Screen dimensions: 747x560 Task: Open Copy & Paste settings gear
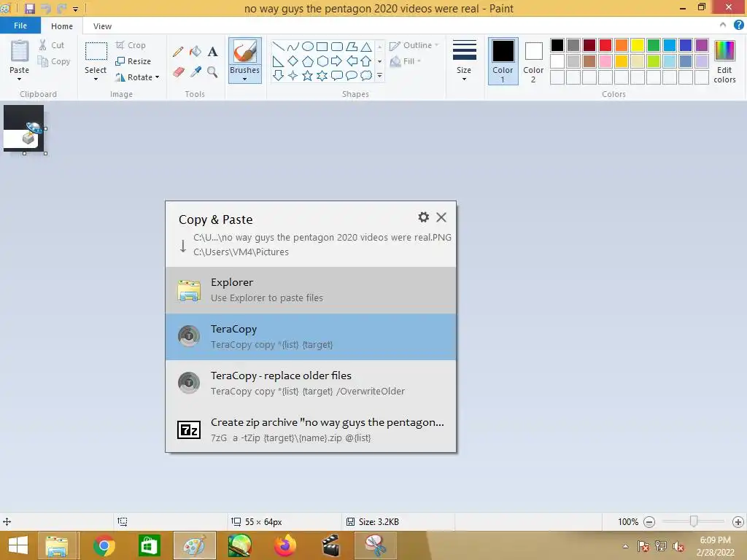pyautogui.click(x=424, y=217)
